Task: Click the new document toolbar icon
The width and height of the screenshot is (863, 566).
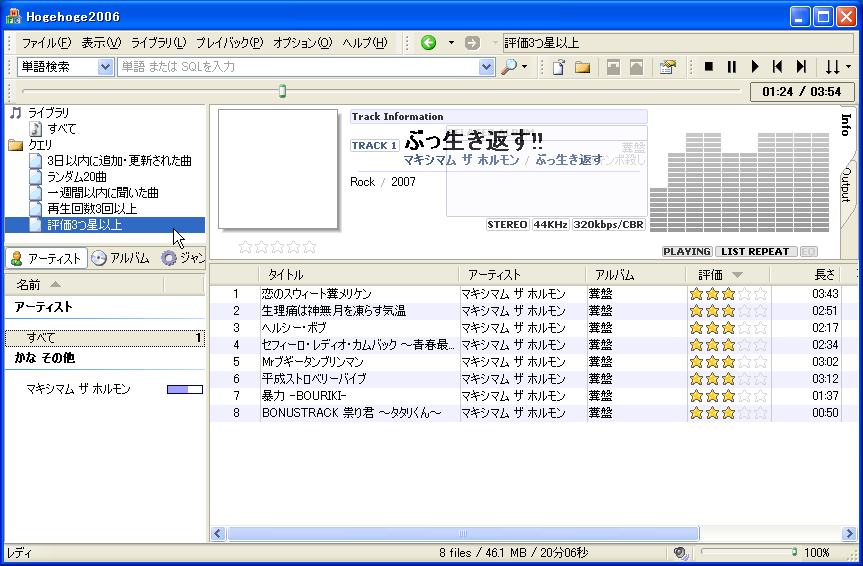Action: pos(559,67)
